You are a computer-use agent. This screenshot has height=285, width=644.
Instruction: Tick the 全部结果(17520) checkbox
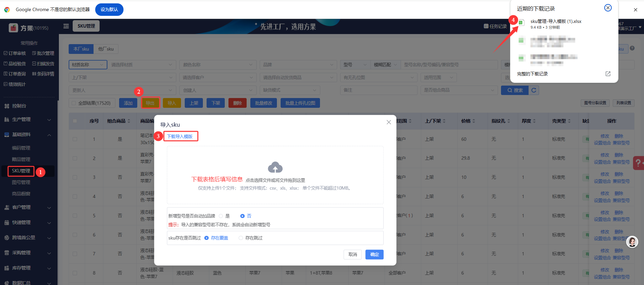tap(74, 103)
